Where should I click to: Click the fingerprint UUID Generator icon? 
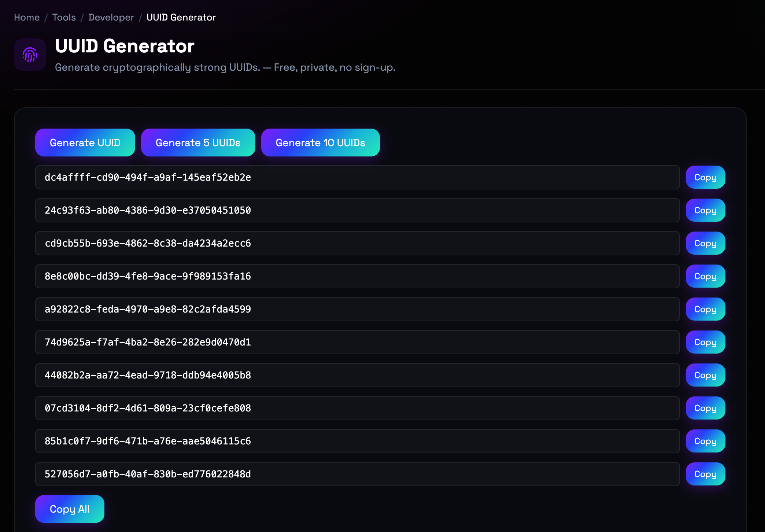pyautogui.click(x=30, y=55)
